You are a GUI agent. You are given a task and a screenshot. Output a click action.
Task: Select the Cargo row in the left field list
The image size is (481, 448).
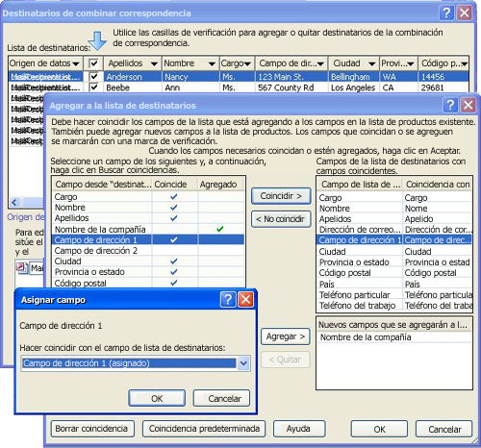148,196
